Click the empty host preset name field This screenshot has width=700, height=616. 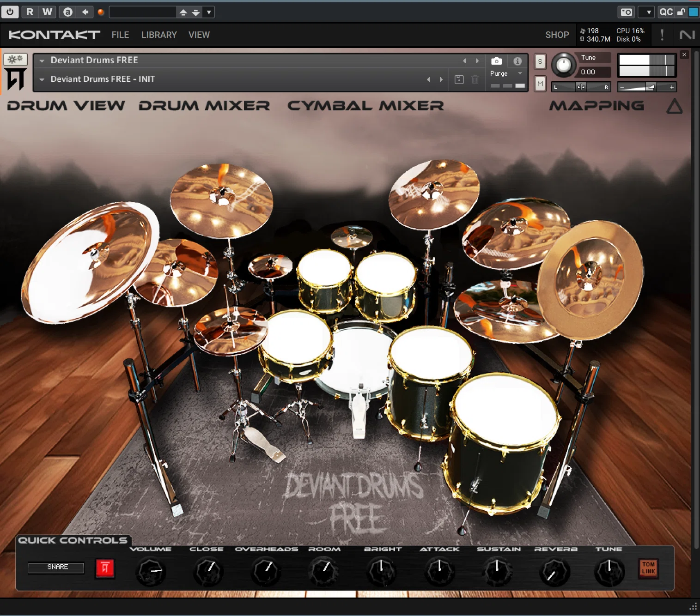coord(142,12)
